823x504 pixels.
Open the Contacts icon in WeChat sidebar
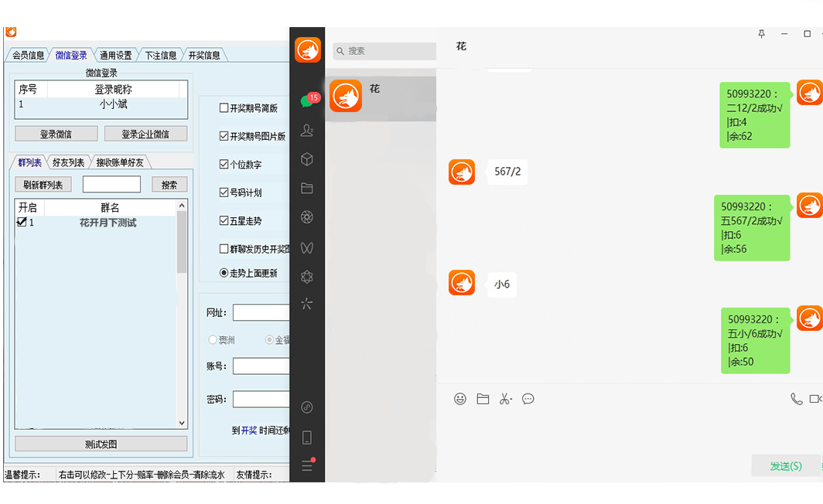click(307, 130)
